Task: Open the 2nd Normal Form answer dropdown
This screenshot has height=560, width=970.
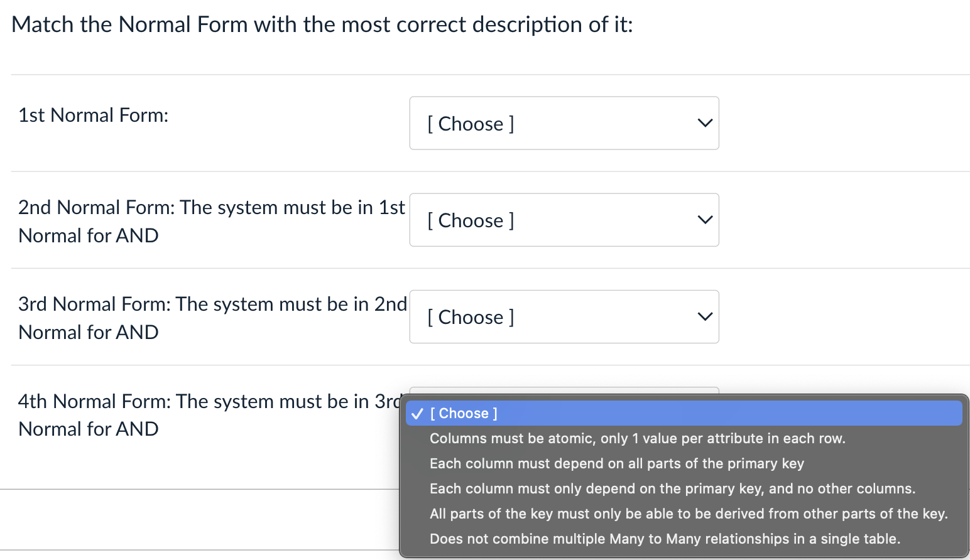Action: tap(564, 220)
